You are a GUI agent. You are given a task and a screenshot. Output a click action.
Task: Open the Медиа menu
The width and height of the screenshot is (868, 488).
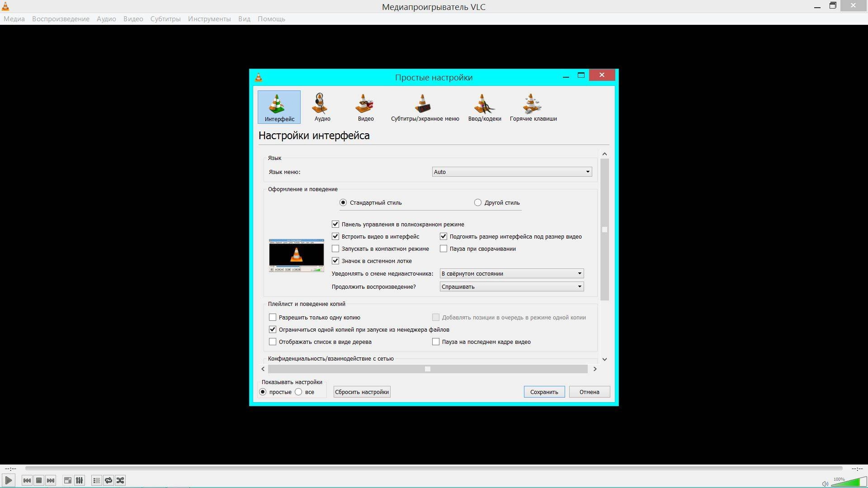click(x=14, y=19)
